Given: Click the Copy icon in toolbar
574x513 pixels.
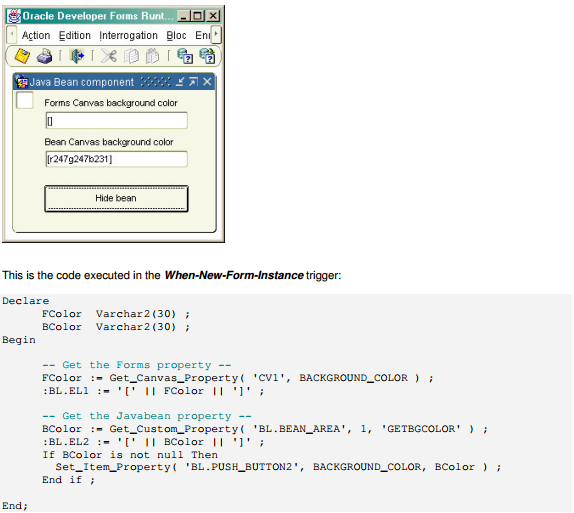Looking at the screenshot, I should tap(131, 56).
